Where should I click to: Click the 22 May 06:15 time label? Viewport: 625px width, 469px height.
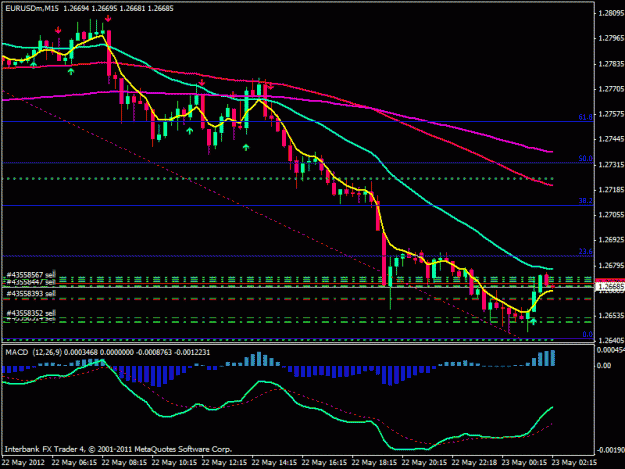tap(74, 463)
